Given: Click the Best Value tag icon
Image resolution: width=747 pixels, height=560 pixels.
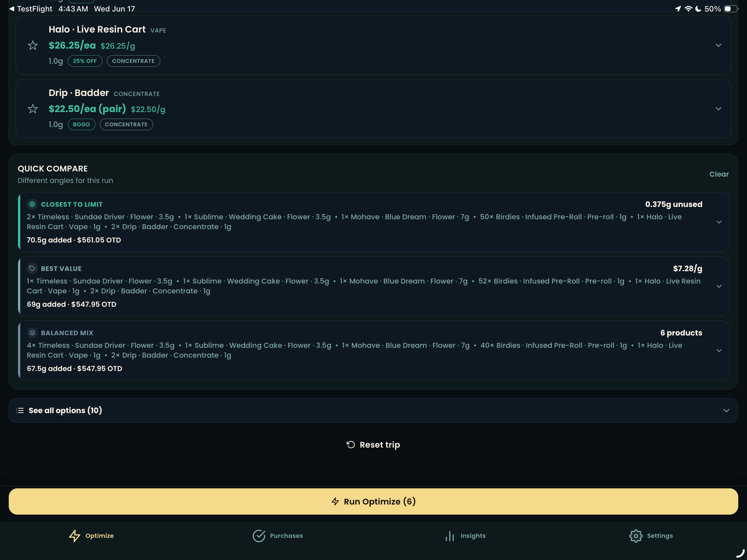Looking at the screenshot, I should [x=32, y=269].
